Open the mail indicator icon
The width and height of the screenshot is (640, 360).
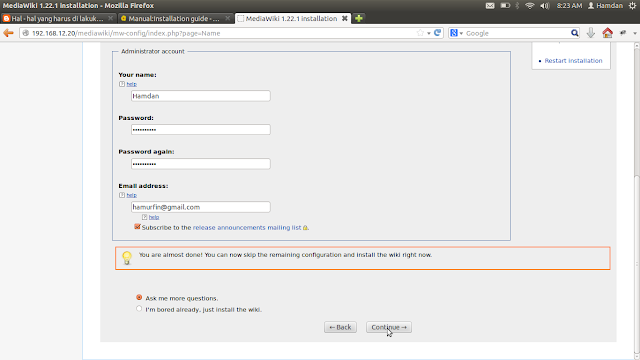coord(490,6)
